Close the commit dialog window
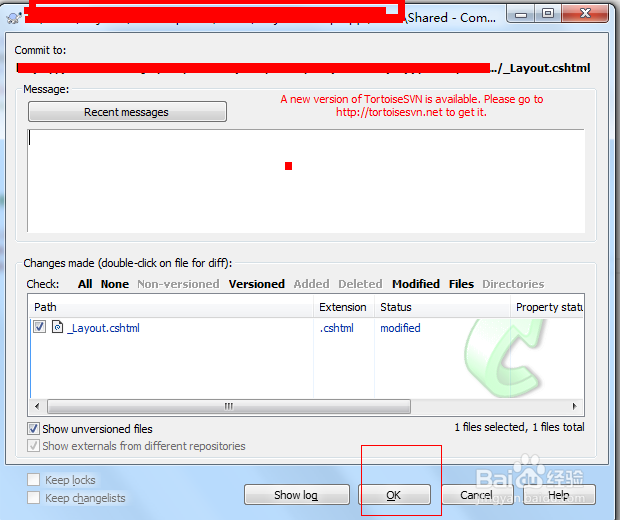620x520 pixels. click(585, 14)
